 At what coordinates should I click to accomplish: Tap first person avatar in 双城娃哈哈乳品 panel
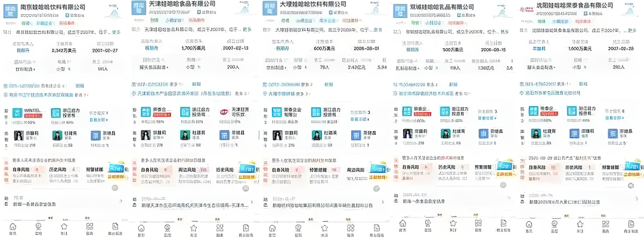click(x=407, y=134)
